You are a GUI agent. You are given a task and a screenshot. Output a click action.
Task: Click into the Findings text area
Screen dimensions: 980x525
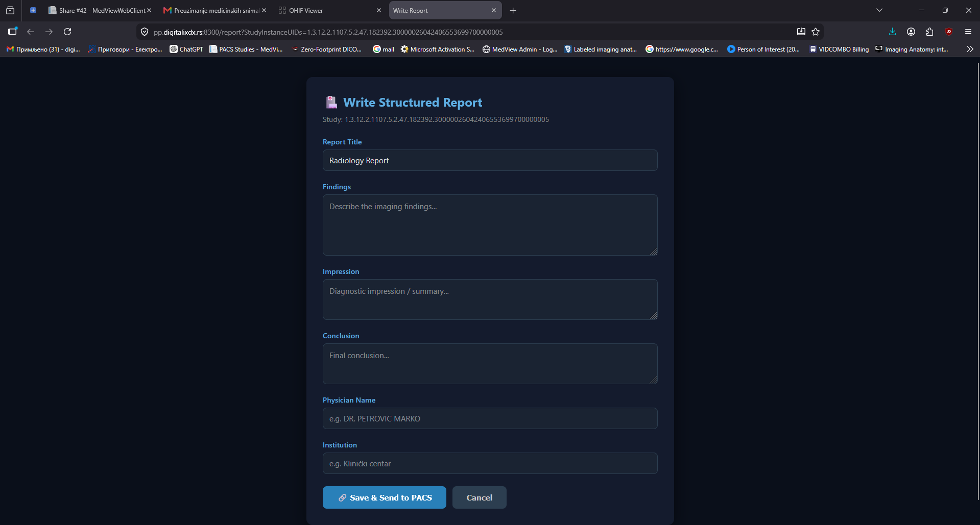click(490, 225)
